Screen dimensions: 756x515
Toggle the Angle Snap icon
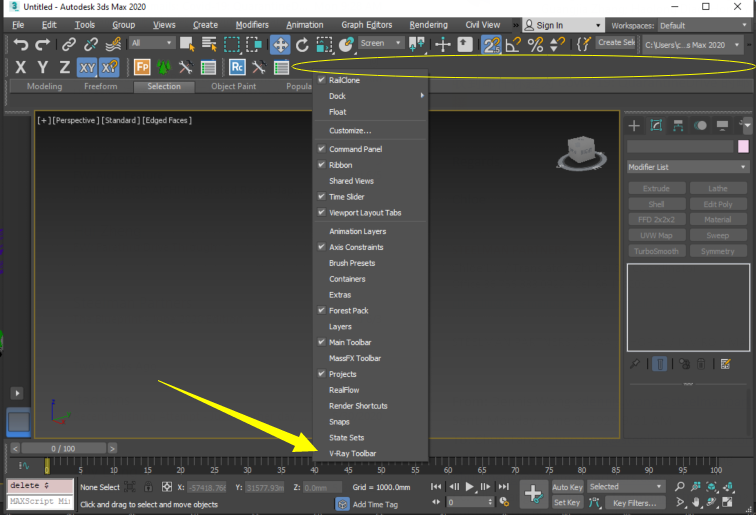tap(513, 44)
